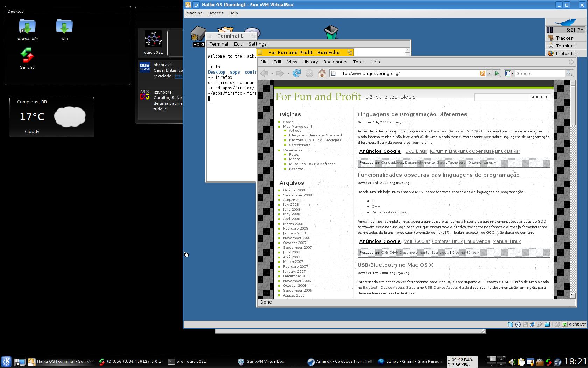Viewport: 588px width, 368px height.
Task: Click VirtualBox USB devices icon
Action: click(x=540, y=325)
